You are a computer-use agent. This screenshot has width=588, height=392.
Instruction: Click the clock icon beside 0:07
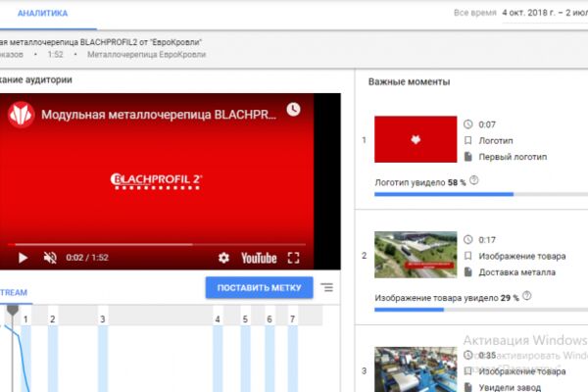tap(468, 124)
